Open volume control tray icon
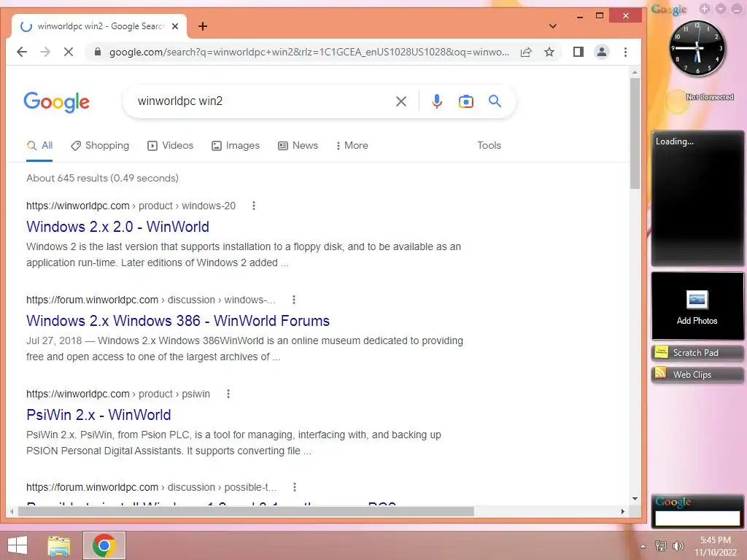Viewport: 747px width, 560px height. pos(678,545)
